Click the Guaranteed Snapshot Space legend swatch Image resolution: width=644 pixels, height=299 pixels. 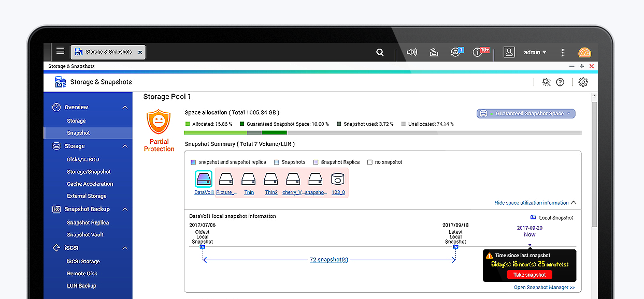242,124
